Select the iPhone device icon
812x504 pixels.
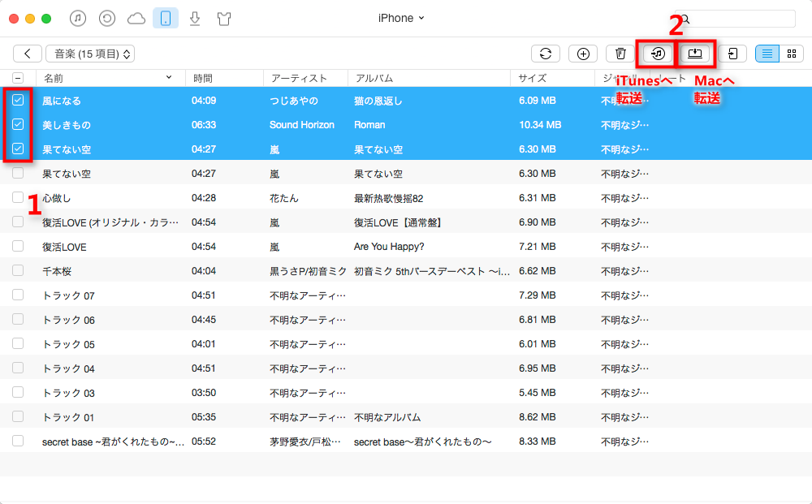point(166,19)
